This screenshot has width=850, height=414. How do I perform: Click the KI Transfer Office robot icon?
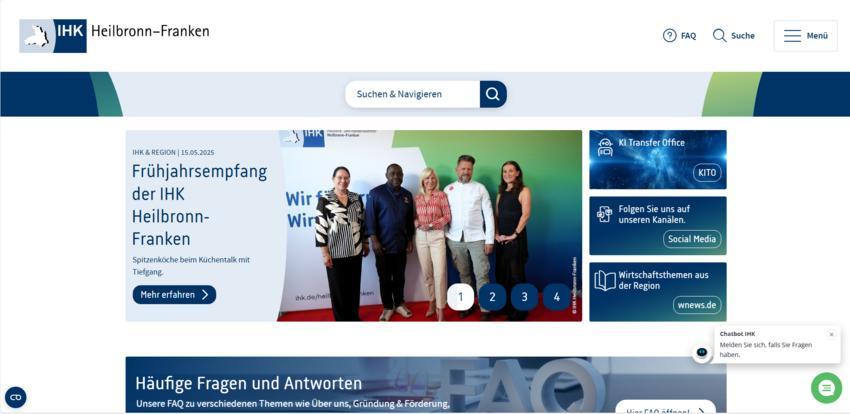[x=605, y=147]
